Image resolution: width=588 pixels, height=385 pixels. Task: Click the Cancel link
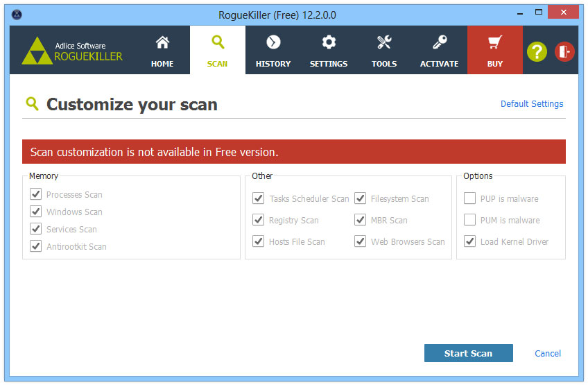[548, 354]
